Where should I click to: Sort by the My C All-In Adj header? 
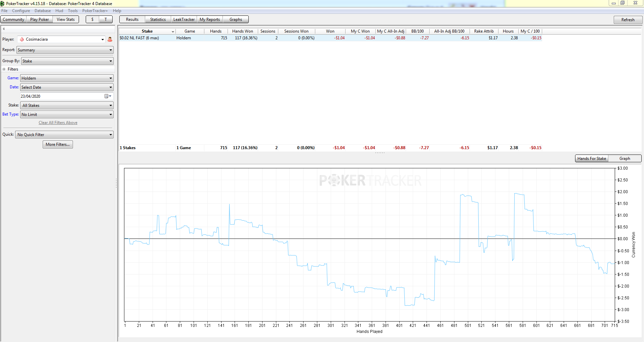(391, 31)
